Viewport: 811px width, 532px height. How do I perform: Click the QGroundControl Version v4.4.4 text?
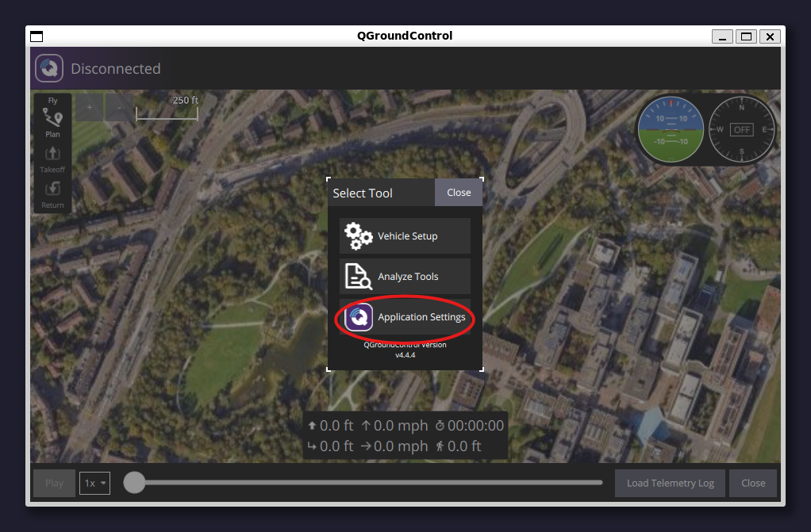click(405, 350)
